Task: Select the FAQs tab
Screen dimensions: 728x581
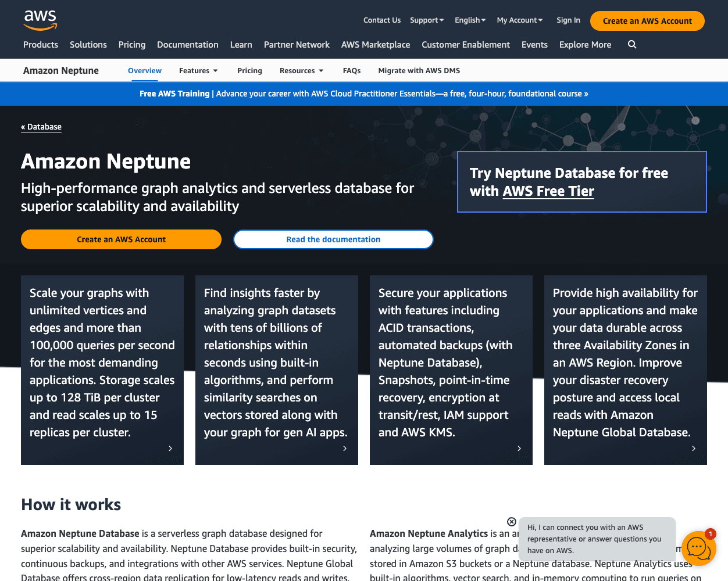Action: click(352, 71)
